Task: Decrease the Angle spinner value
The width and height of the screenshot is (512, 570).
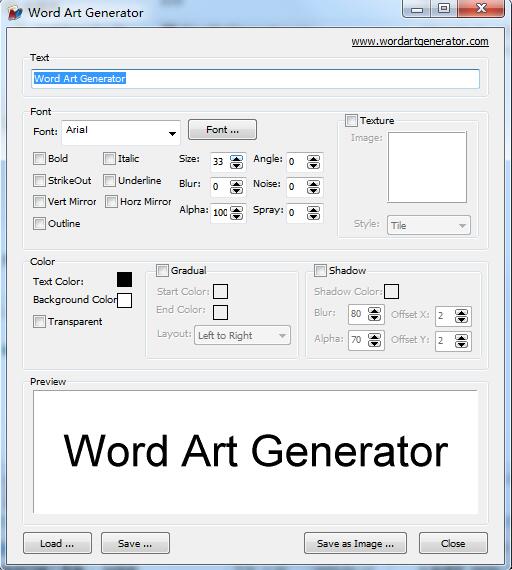Action: coord(313,165)
